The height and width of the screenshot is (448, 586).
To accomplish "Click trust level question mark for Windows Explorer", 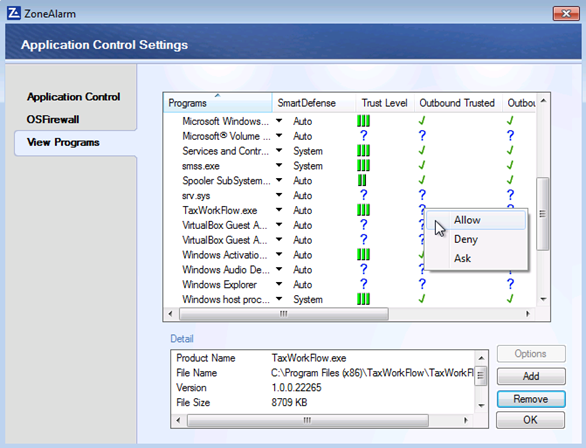I will point(363,284).
